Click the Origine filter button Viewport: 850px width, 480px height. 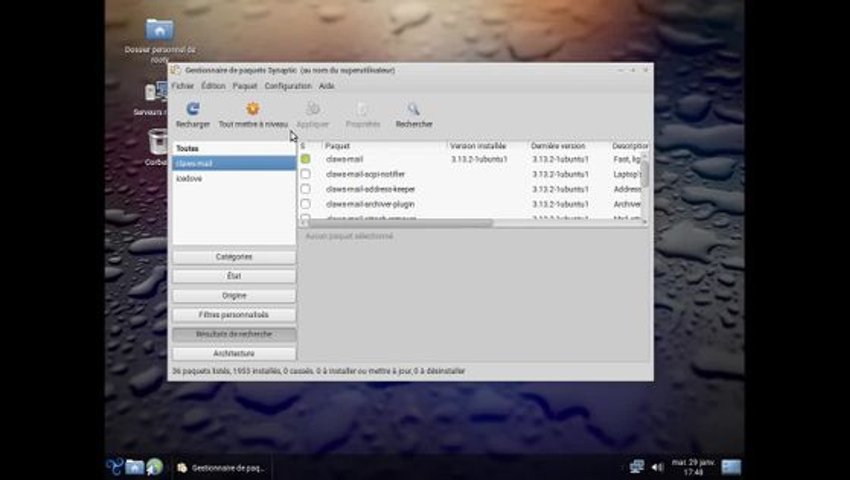[x=234, y=296]
